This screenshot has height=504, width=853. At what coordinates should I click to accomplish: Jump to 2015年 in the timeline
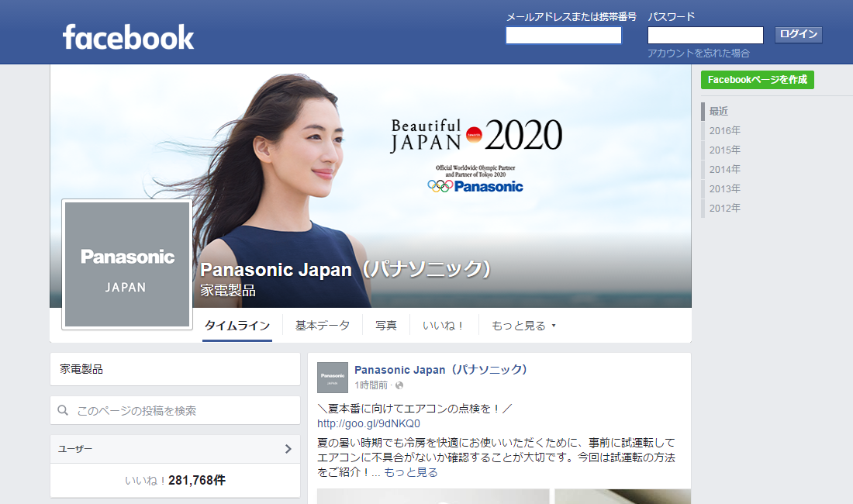[724, 150]
